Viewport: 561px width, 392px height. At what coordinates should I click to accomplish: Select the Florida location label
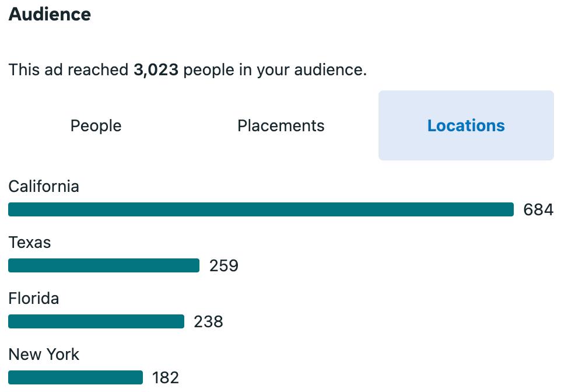click(34, 298)
